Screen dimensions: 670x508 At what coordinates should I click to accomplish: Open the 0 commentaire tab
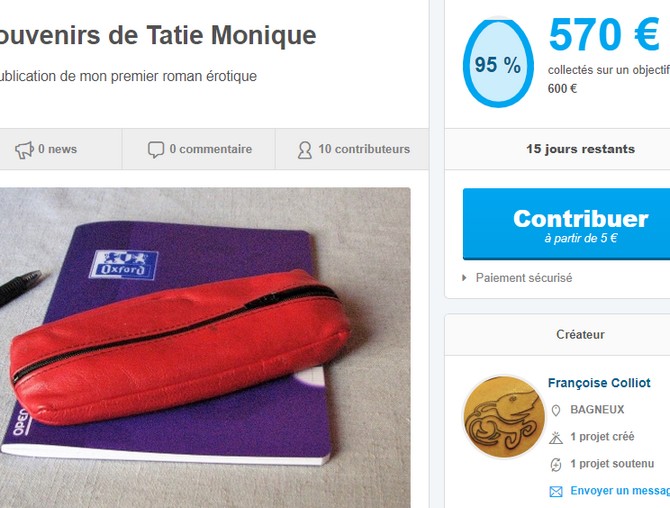(199, 149)
